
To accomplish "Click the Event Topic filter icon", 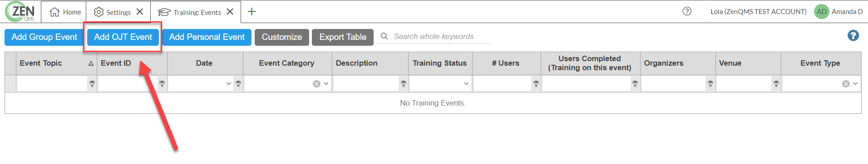I will pos(92,84).
